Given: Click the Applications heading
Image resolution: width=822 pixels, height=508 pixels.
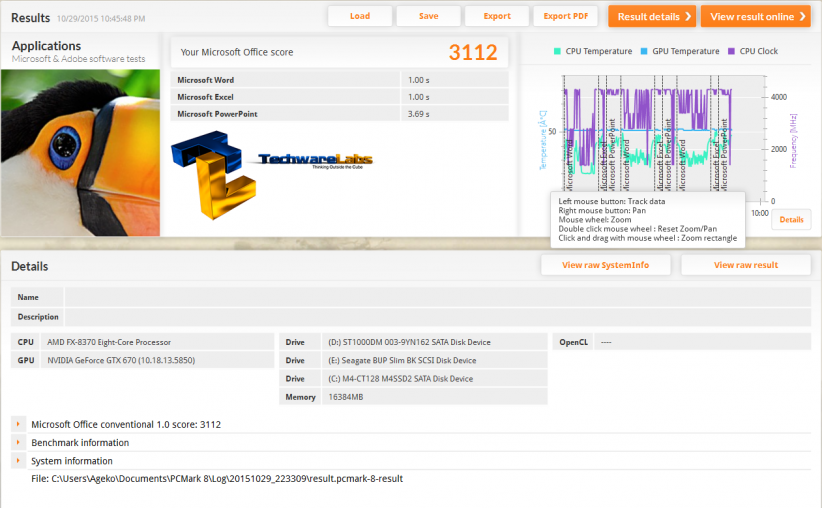Looking at the screenshot, I should click(46, 46).
